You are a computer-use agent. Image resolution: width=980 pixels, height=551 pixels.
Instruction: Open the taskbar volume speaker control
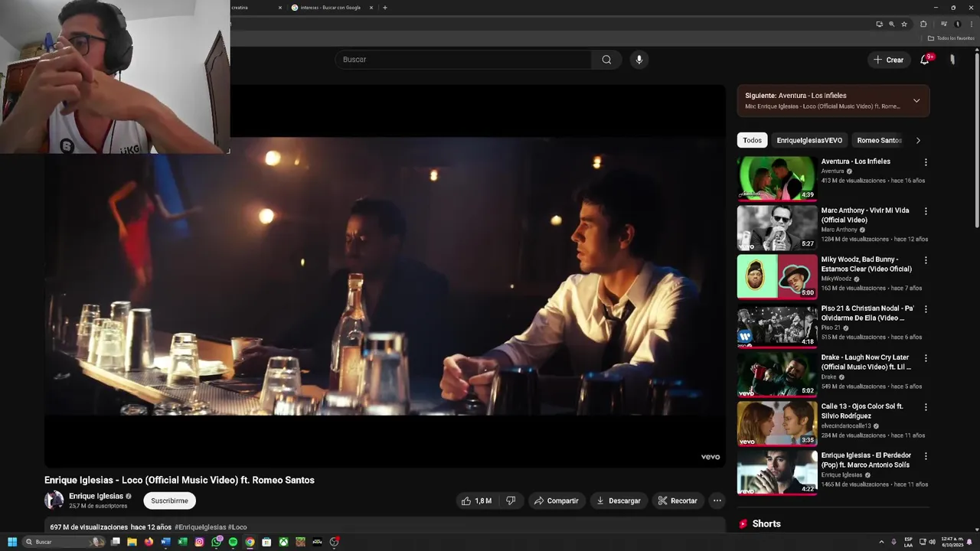[932, 542]
